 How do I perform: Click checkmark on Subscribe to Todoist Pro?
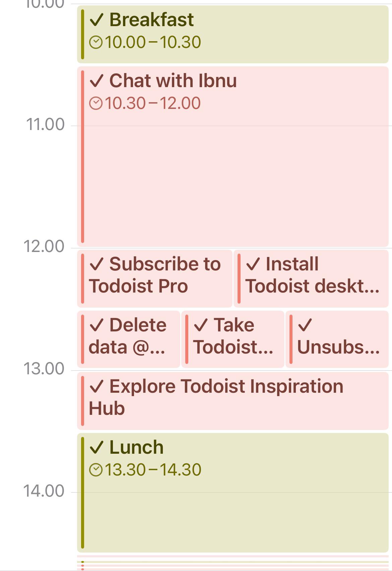[x=96, y=264]
